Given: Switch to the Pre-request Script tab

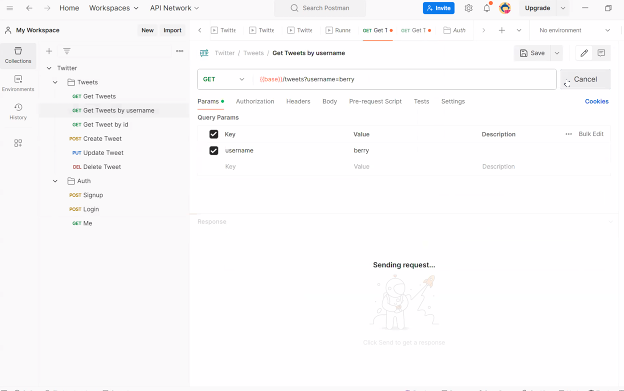Looking at the screenshot, I should point(375,101).
